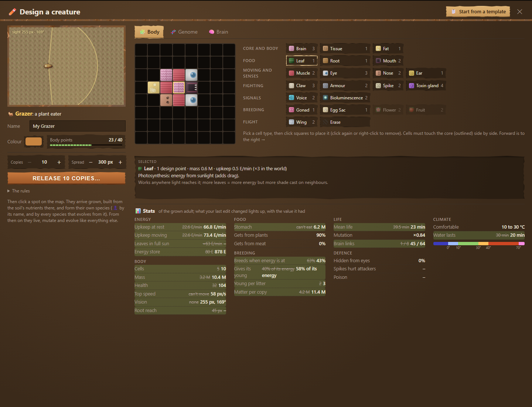Pick the Muscle cell type

click(x=301, y=73)
